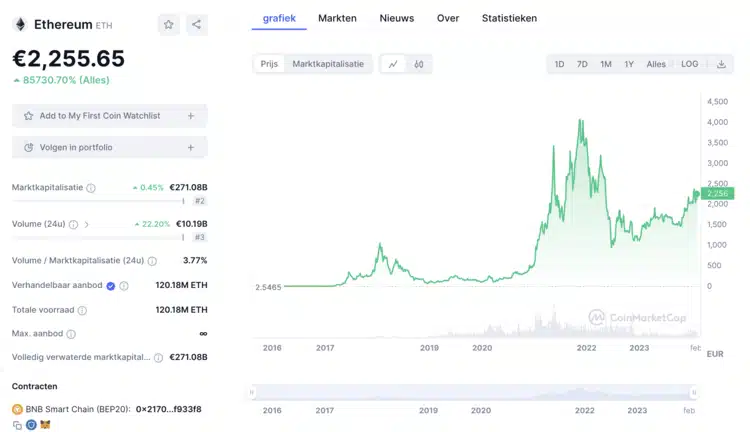Click star icon in watchlist button

(x=29, y=116)
